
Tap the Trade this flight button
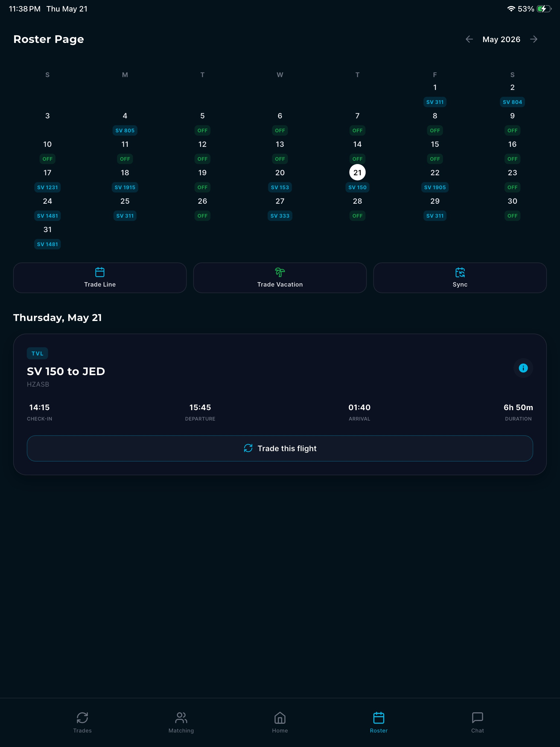280,448
